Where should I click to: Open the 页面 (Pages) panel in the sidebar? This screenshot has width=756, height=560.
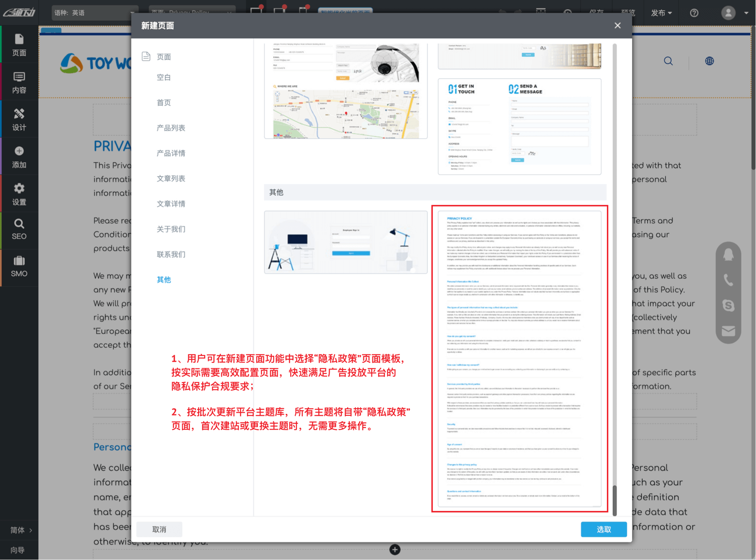coord(19,44)
